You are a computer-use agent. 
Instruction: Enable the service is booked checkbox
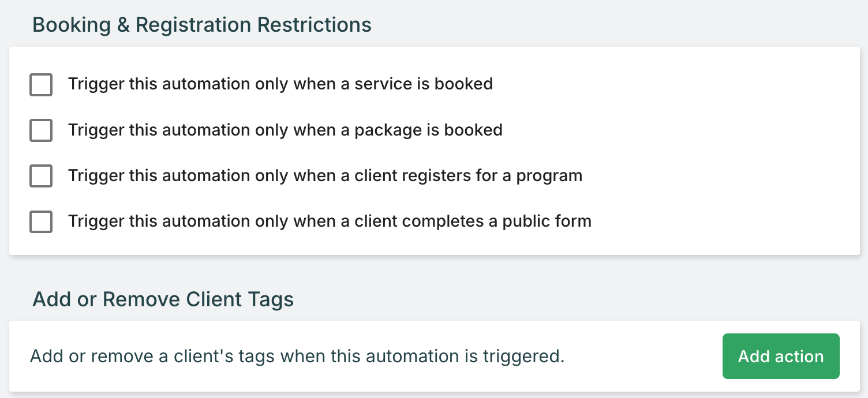click(x=41, y=85)
